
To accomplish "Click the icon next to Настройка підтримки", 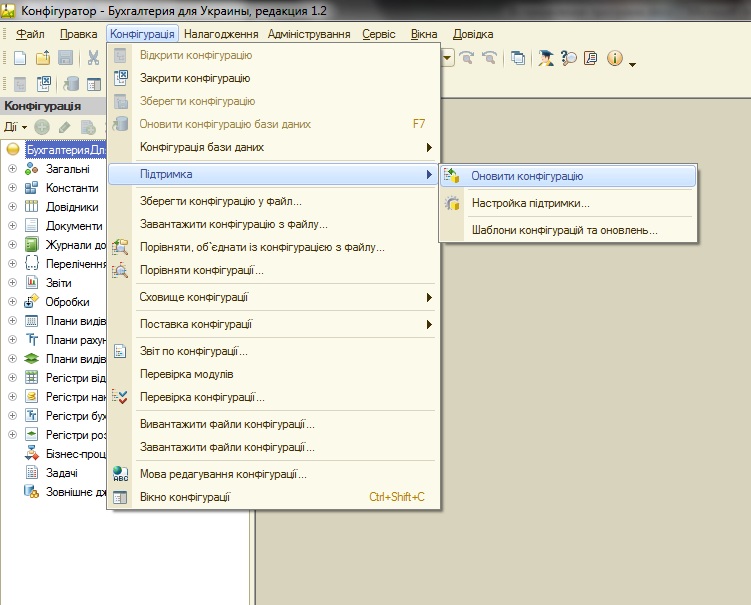I will 452,203.
